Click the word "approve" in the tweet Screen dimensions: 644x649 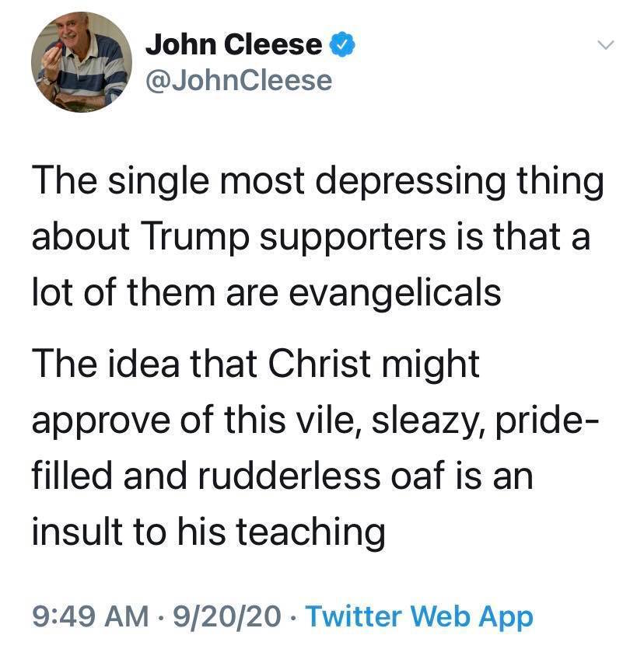[100, 423]
